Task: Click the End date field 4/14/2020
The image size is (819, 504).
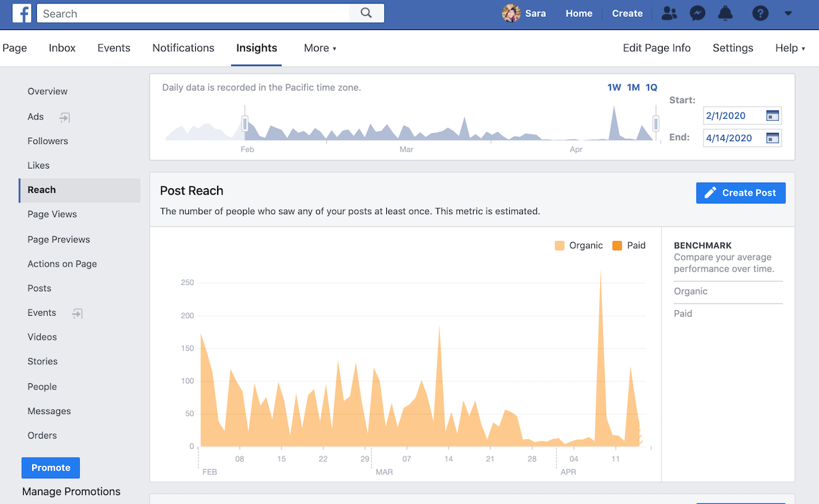Action: tap(742, 138)
